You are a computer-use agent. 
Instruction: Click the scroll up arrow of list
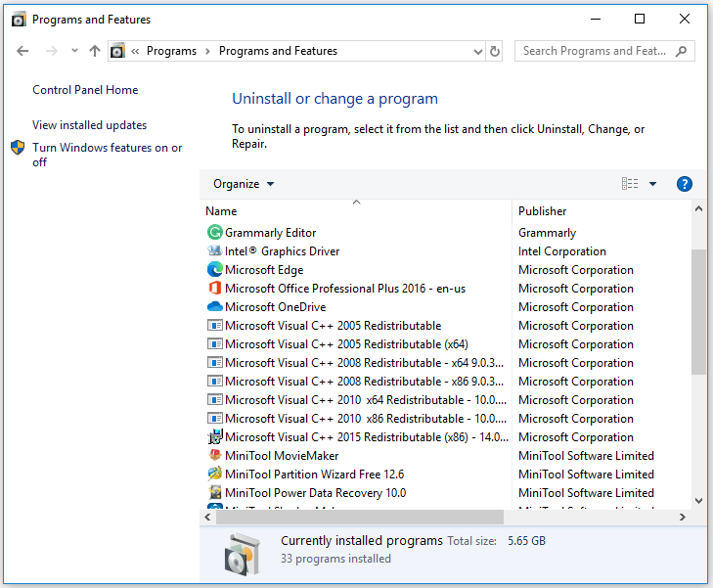coord(699,209)
